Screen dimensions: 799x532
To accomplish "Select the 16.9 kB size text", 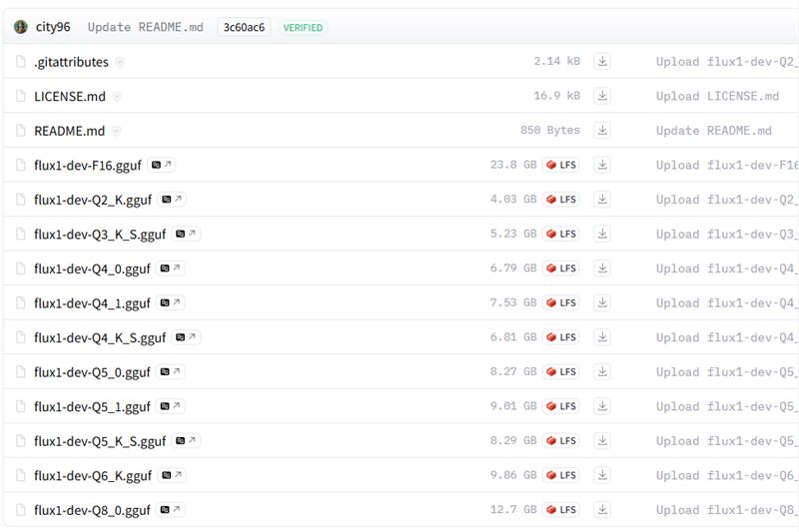I will [557, 96].
